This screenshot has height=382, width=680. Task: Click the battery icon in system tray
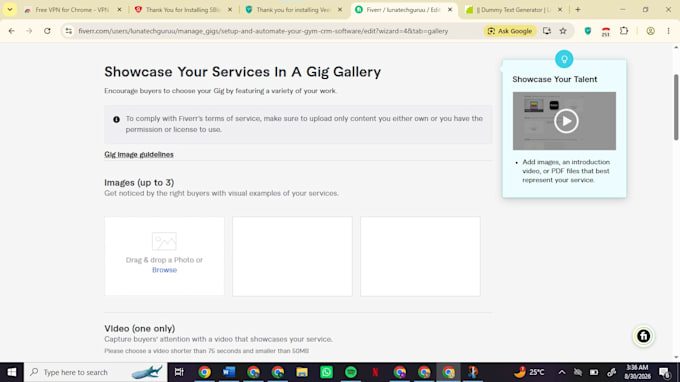point(594,372)
